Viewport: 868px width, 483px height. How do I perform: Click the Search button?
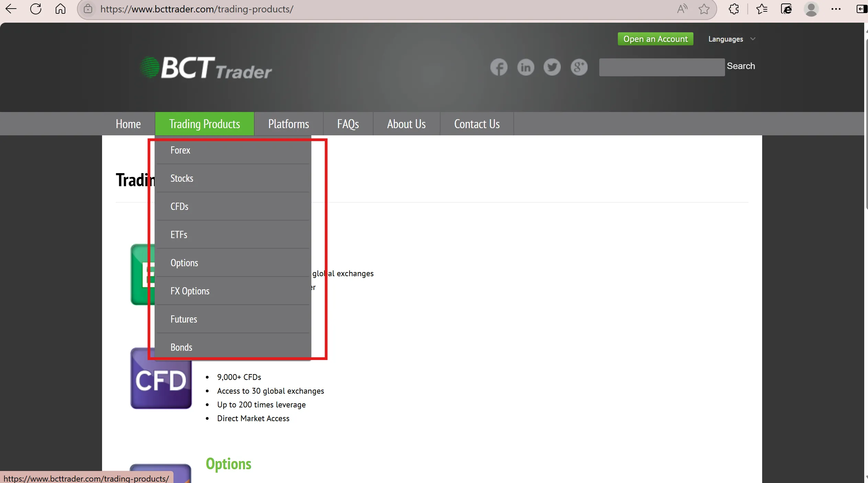point(741,66)
